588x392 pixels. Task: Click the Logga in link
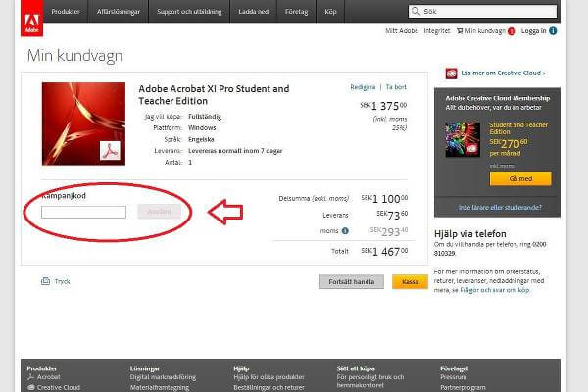[534, 31]
